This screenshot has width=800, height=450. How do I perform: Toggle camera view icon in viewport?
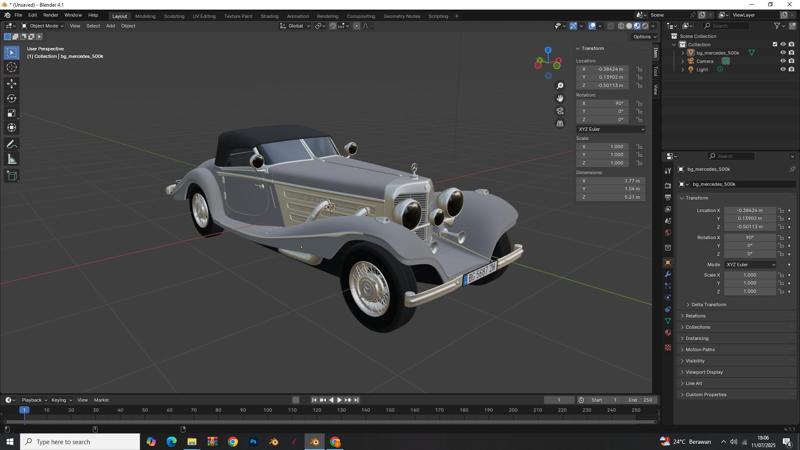pyautogui.click(x=560, y=111)
